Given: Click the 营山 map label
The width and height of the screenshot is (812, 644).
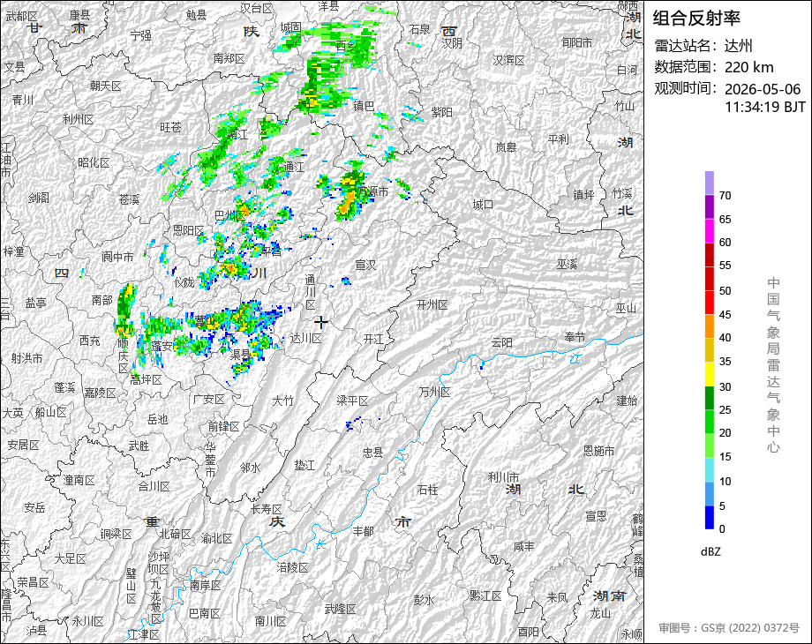Looking at the screenshot, I should pyautogui.click(x=205, y=320).
